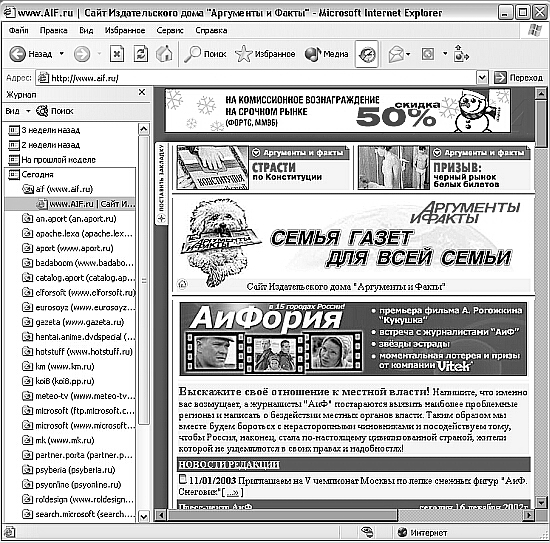
Task: Open the Back button history dropdown arrow
Action: click(x=62, y=54)
